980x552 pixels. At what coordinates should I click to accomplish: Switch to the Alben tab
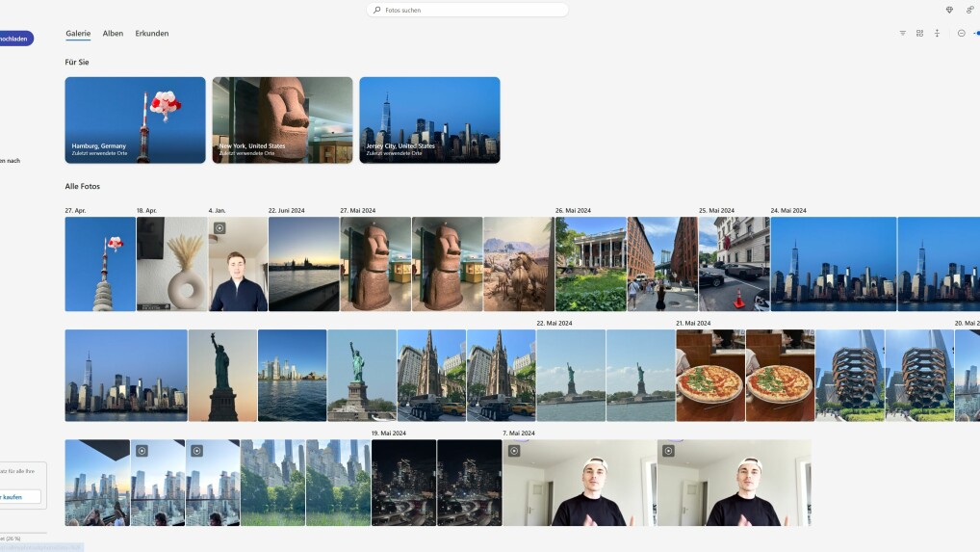[113, 33]
